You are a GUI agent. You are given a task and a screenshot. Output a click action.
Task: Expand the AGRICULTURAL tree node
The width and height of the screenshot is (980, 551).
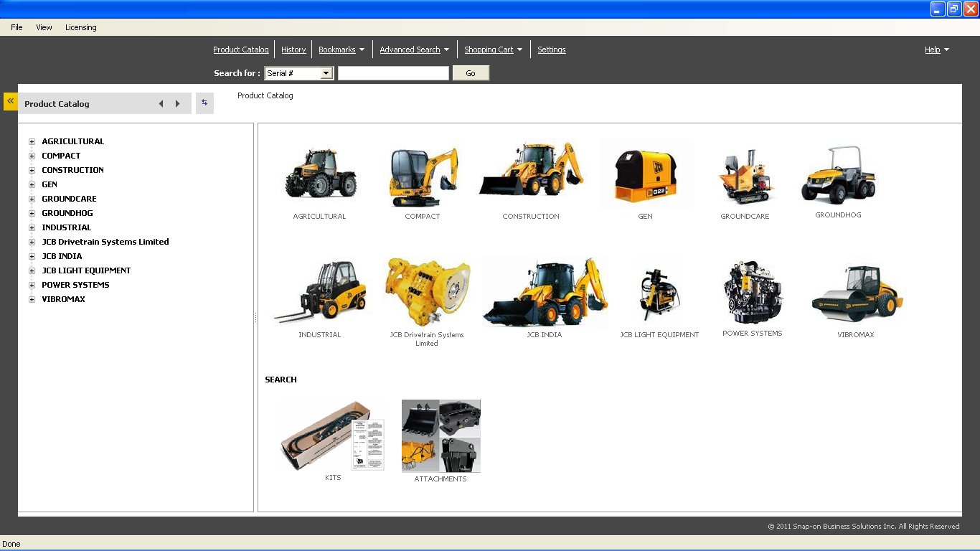(32, 141)
